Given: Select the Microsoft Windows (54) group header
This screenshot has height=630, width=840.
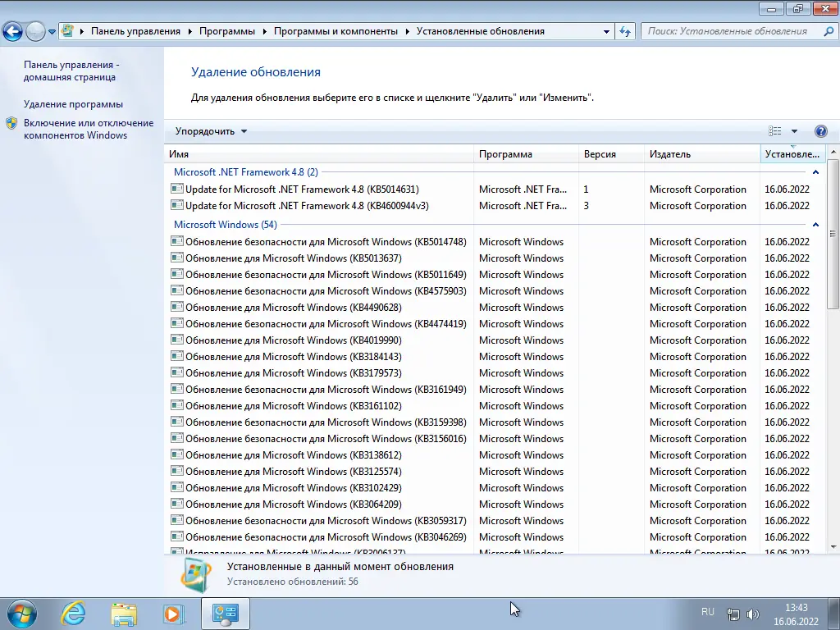Looking at the screenshot, I should click(226, 225).
